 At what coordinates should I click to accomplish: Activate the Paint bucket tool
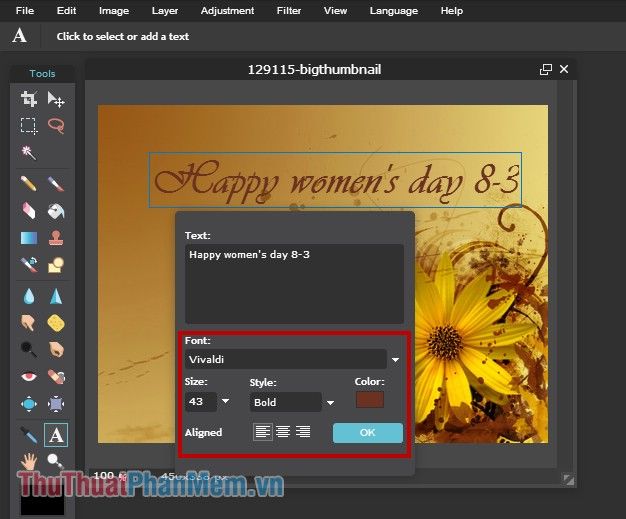pyautogui.click(x=56, y=211)
